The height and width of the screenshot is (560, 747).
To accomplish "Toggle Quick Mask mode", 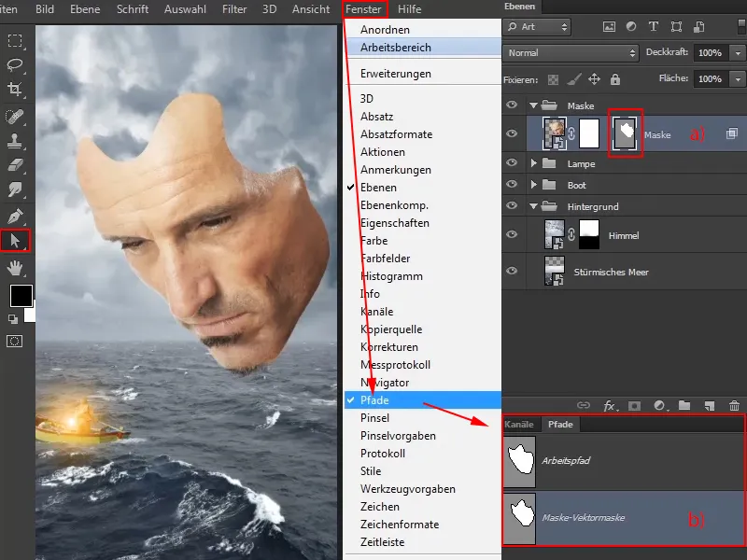I will coord(15,341).
